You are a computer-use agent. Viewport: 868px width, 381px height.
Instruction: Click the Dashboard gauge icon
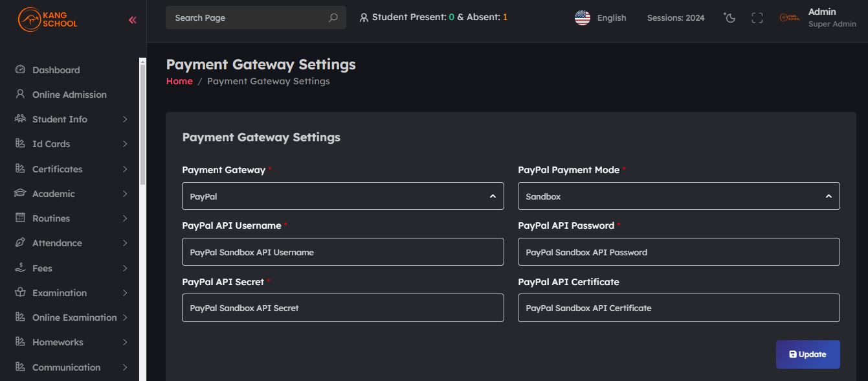coord(20,69)
